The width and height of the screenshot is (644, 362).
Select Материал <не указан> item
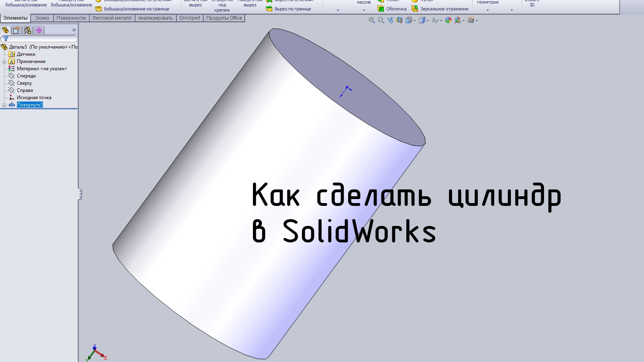pyautogui.click(x=42, y=69)
